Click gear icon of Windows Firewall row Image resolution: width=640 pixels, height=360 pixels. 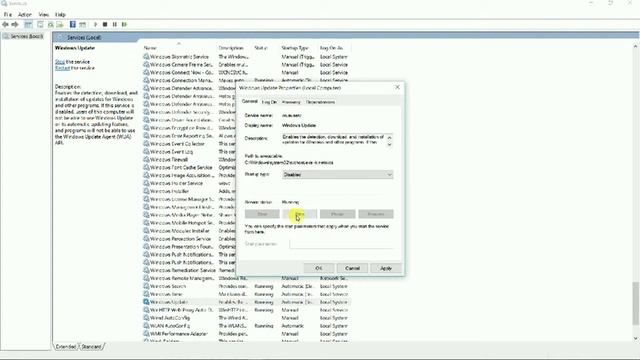(146, 160)
